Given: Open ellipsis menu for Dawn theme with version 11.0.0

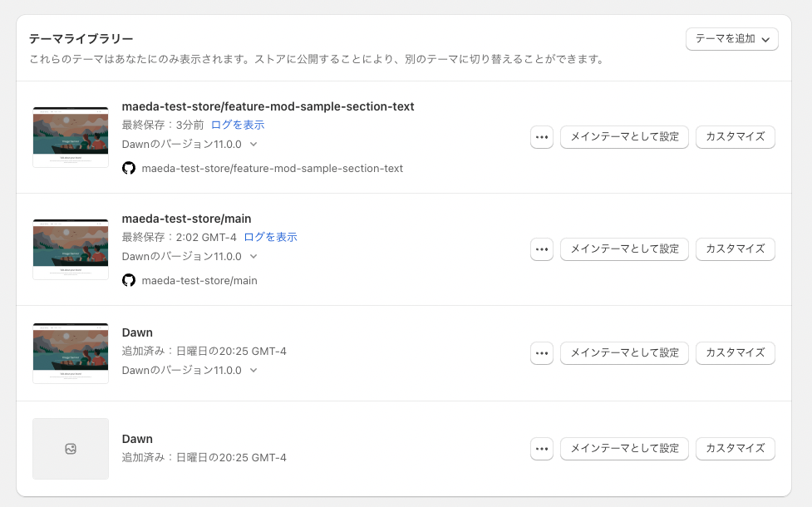Looking at the screenshot, I should [542, 353].
